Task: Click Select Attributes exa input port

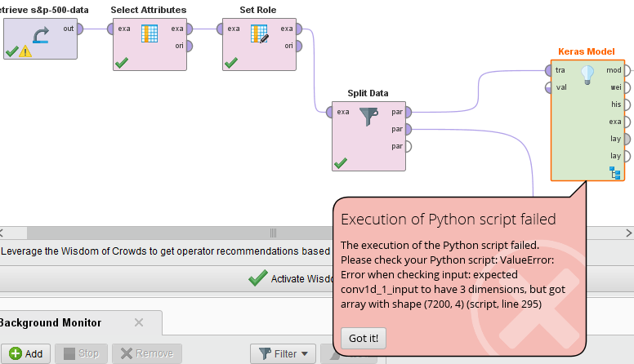Action: (x=111, y=29)
